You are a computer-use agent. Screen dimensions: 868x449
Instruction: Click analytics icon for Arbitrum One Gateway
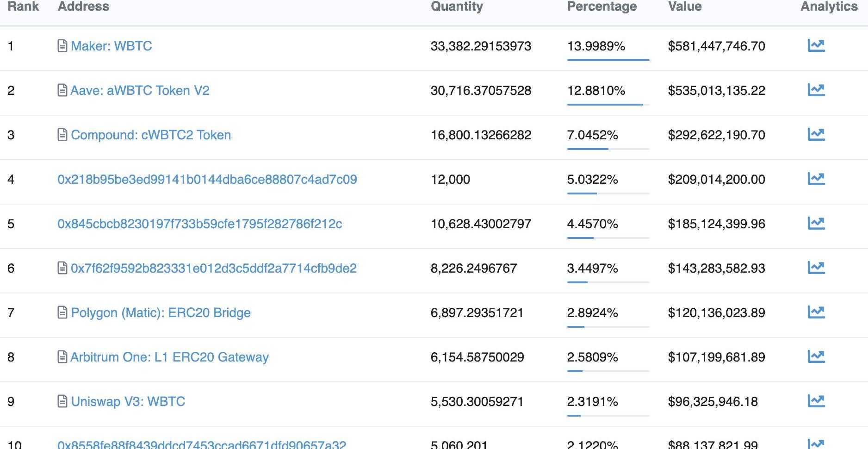(816, 356)
